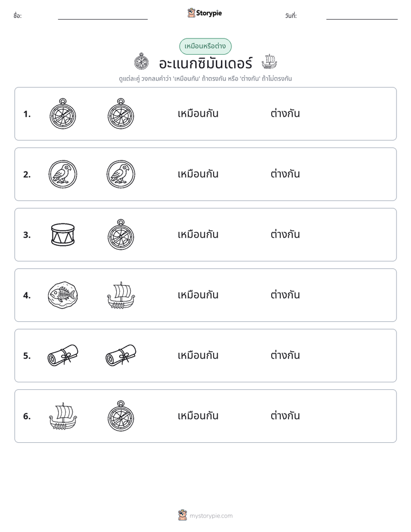Click the Storypie logo at top
The image size is (411, 532).
click(205, 13)
